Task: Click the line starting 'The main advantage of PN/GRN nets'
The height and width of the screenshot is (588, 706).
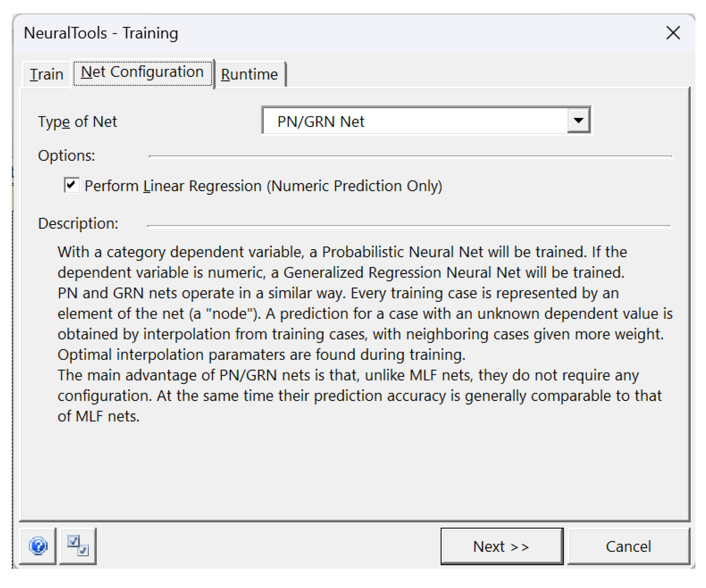Action: pos(348,375)
